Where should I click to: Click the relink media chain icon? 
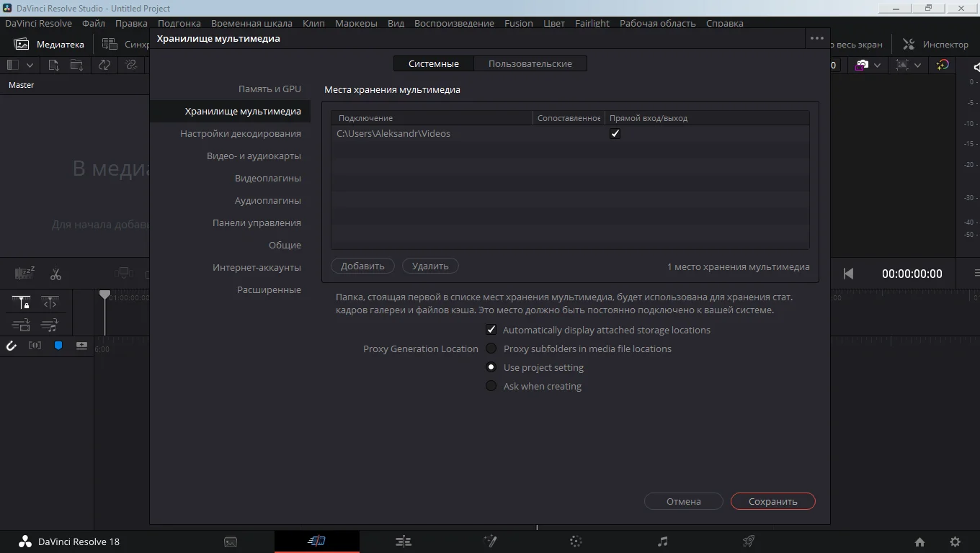click(130, 65)
